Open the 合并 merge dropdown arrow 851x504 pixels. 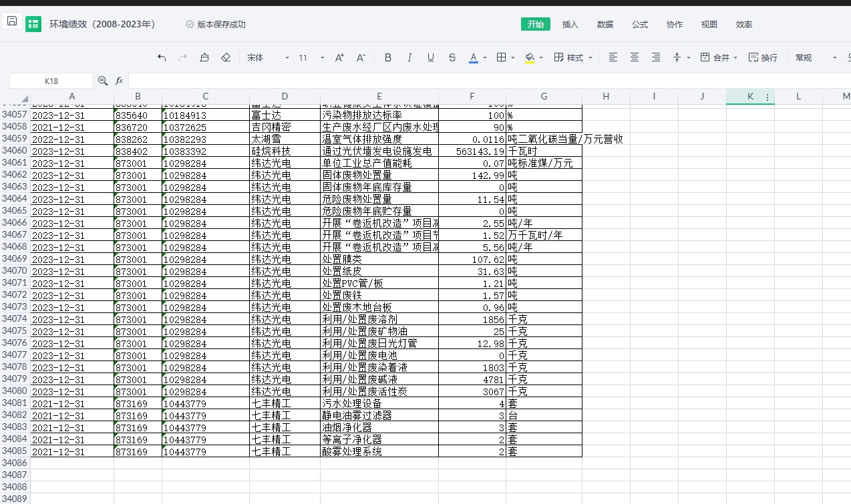coord(735,58)
